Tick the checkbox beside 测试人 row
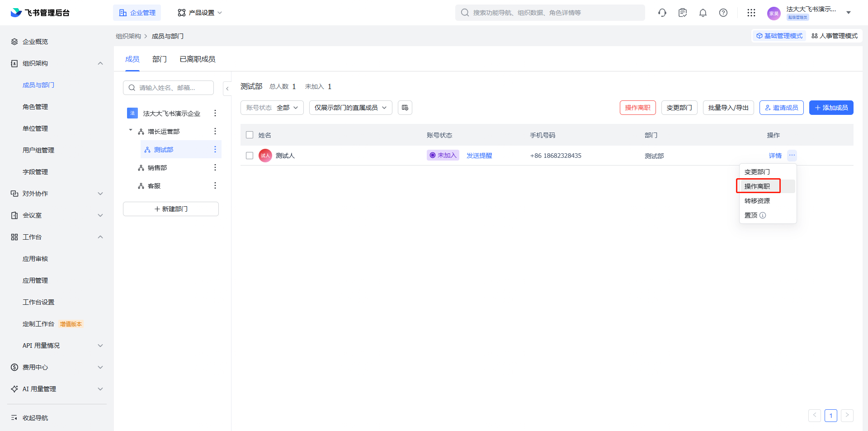The height and width of the screenshot is (431, 868). pos(250,156)
